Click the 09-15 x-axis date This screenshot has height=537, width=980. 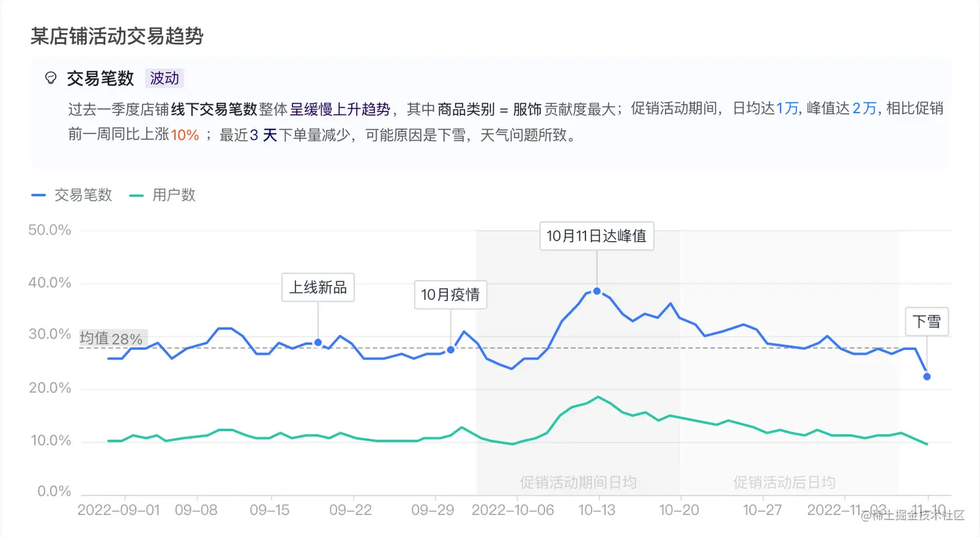[x=270, y=510]
